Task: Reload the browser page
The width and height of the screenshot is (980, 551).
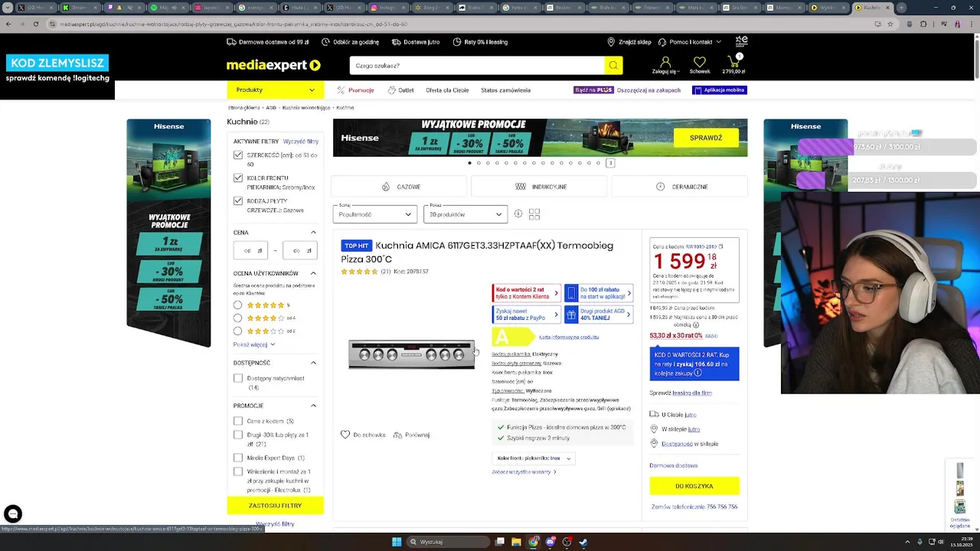Action: (x=35, y=24)
